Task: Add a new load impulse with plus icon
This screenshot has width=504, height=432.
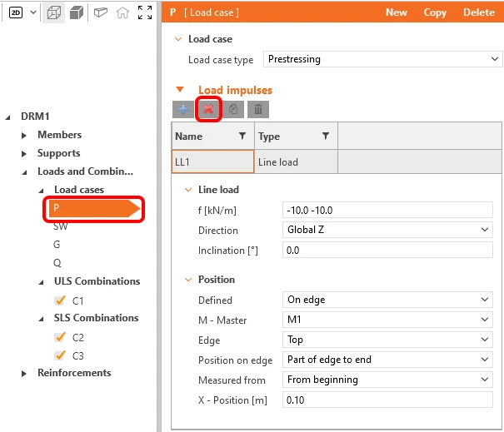Action: [183, 110]
